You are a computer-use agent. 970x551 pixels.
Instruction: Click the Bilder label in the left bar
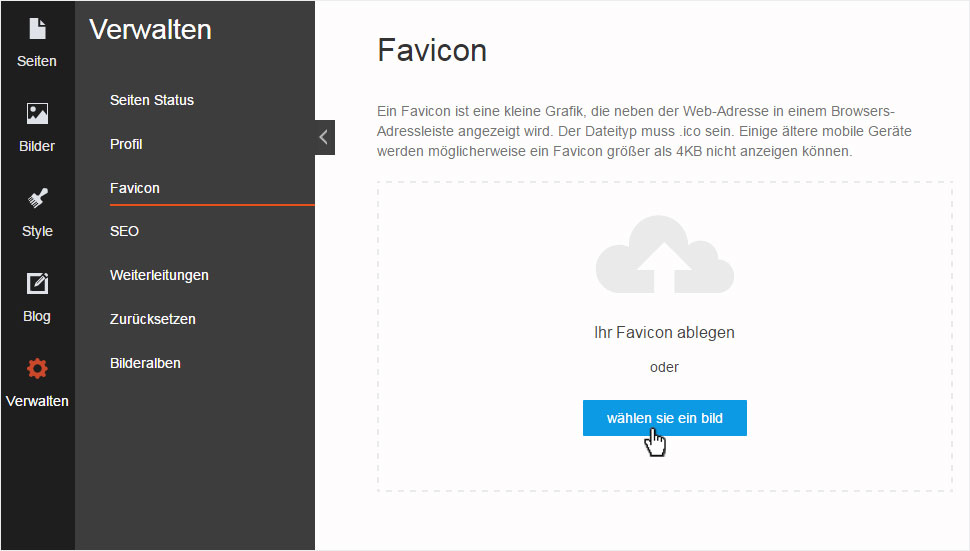pos(37,147)
